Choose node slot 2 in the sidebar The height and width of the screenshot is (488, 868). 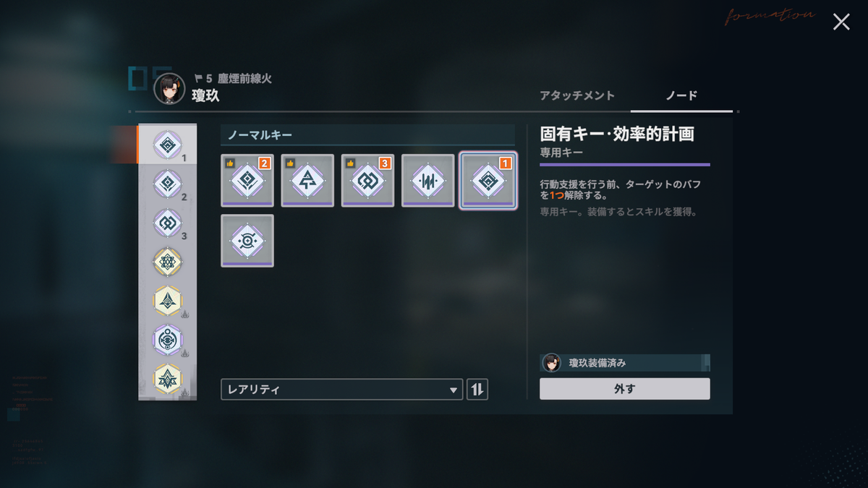167,184
